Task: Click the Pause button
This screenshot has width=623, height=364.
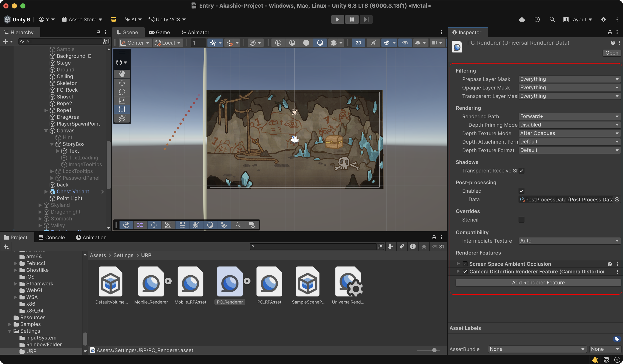Action: 352,19
